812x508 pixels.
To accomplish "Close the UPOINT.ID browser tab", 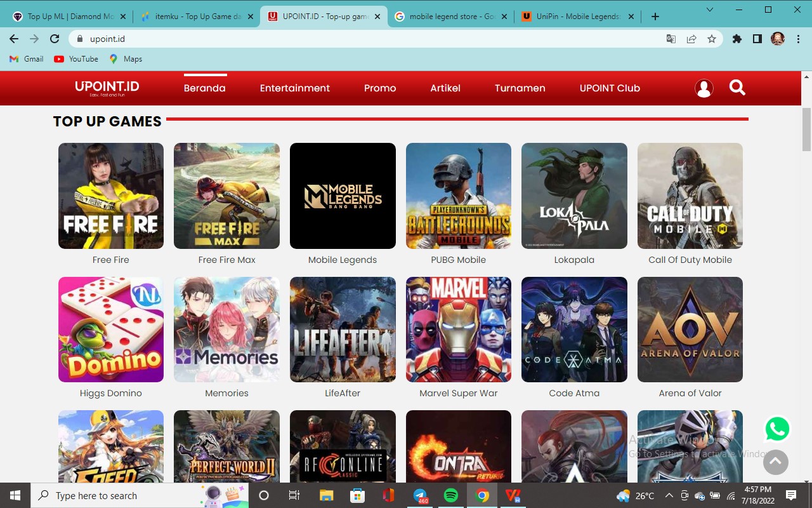I will (376, 17).
